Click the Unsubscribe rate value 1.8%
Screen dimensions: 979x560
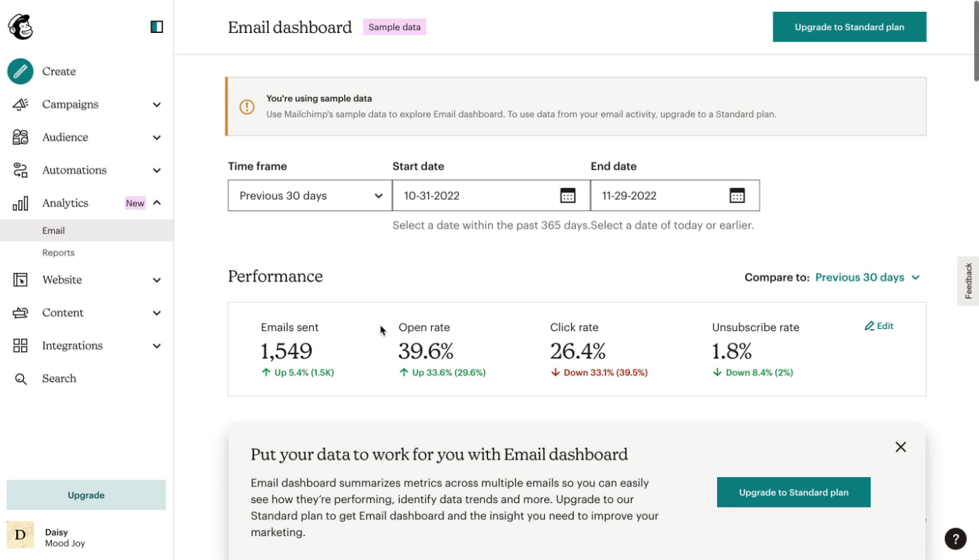coord(732,351)
